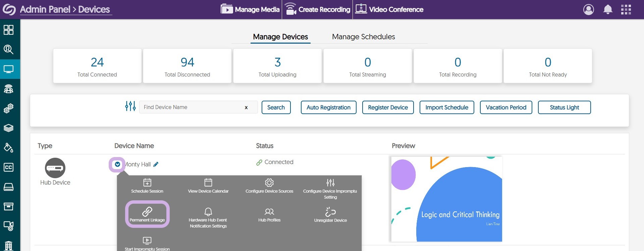Switch to Manage Schedules tab

(x=363, y=37)
